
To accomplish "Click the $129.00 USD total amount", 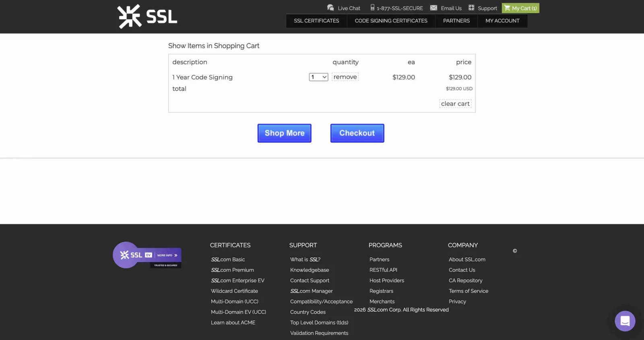I will [459, 89].
